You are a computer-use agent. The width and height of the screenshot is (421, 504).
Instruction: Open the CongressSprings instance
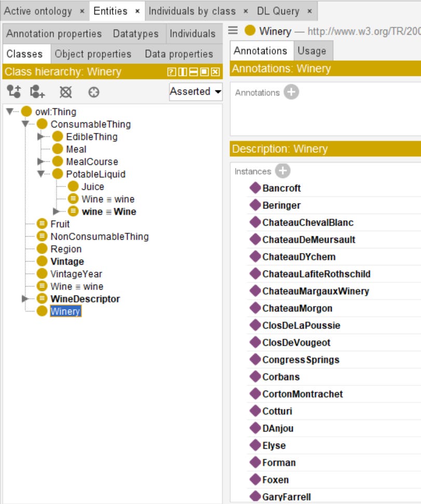point(301,360)
